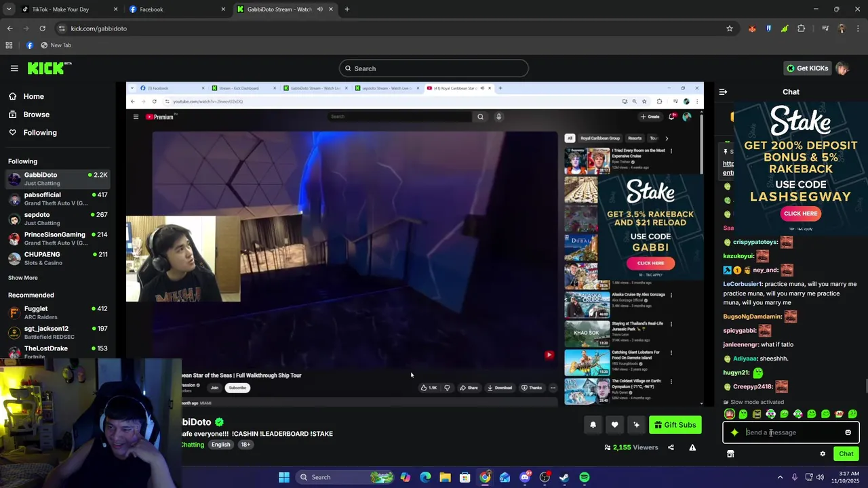Image resolution: width=868 pixels, height=488 pixels.
Task: Open Discord from the taskbar
Action: [x=525, y=477]
